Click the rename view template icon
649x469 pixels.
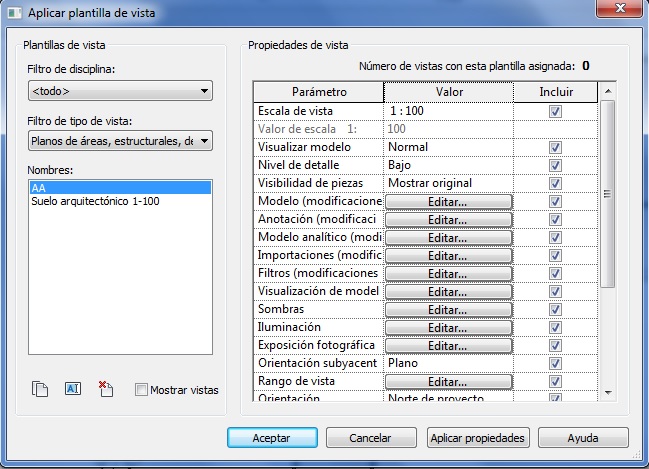coord(72,389)
